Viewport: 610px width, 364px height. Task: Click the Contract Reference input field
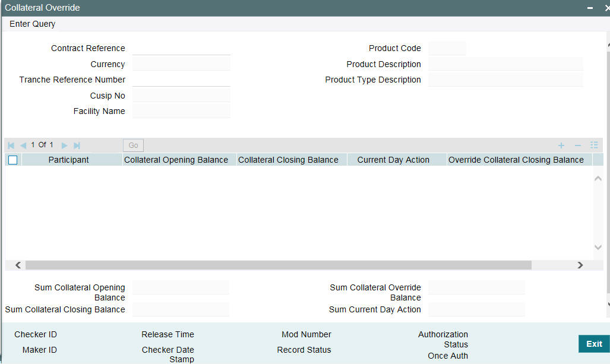click(x=181, y=48)
